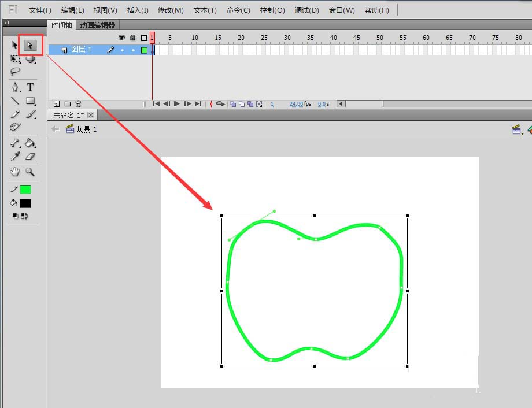
Task: Toggle outline mode square for 图层 1
Action: tap(144, 50)
